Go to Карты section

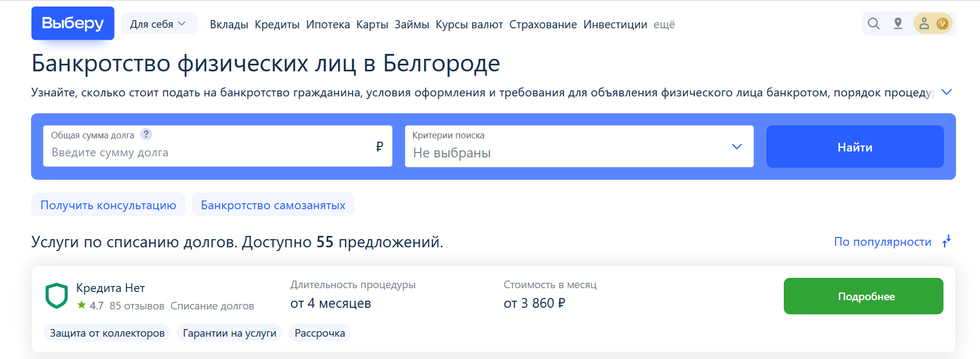point(372,25)
